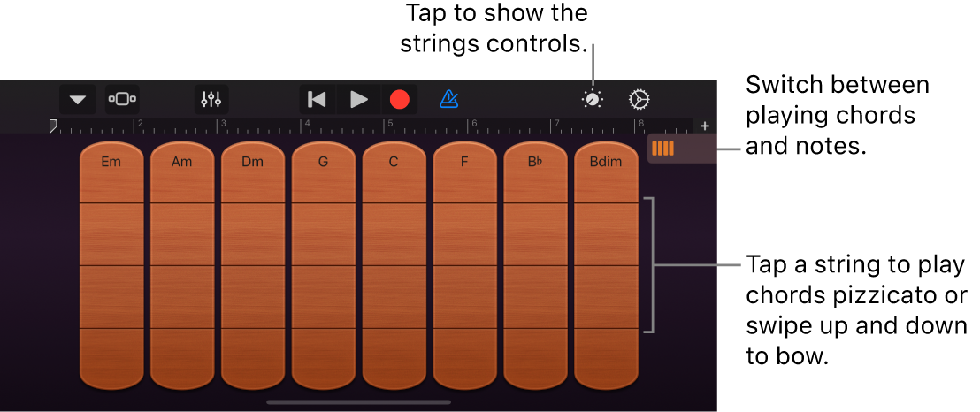Add a song section with plus button
The width and height of the screenshot is (980, 412).
(705, 126)
